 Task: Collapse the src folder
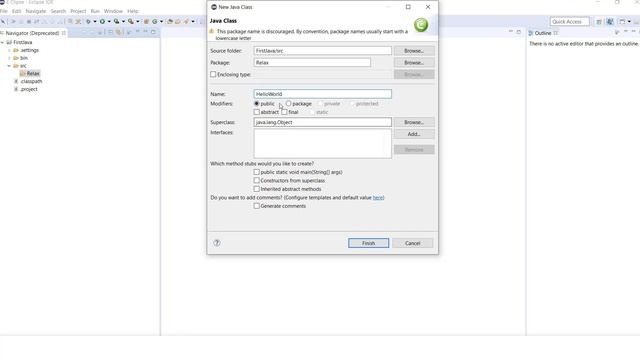(9, 66)
